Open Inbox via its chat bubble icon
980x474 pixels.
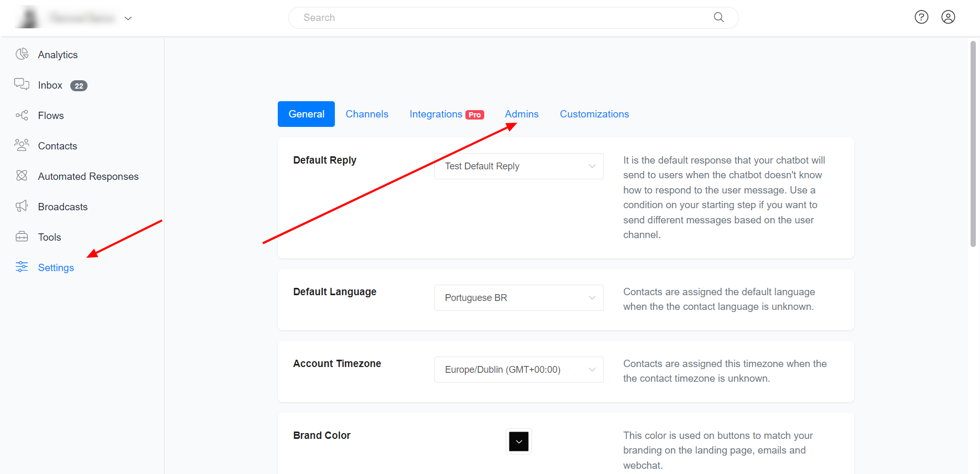click(x=21, y=84)
